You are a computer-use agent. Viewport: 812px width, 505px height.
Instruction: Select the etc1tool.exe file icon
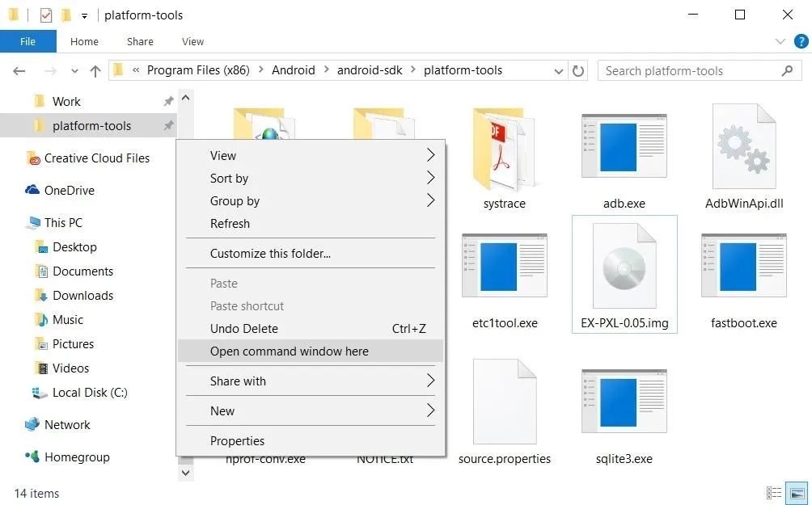505,266
